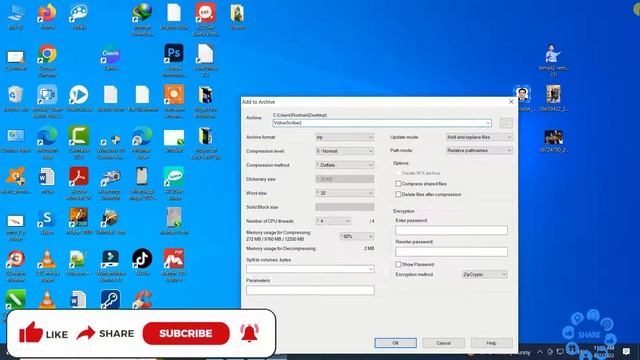
Task: Launch the Skype desktop shortcut
Action: pos(47,222)
